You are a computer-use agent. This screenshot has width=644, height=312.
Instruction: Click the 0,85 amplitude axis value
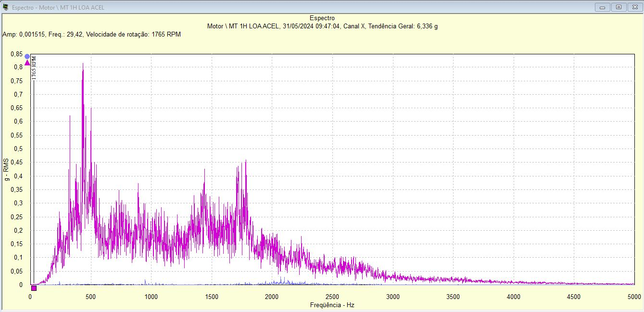click(x=16, y=54)
